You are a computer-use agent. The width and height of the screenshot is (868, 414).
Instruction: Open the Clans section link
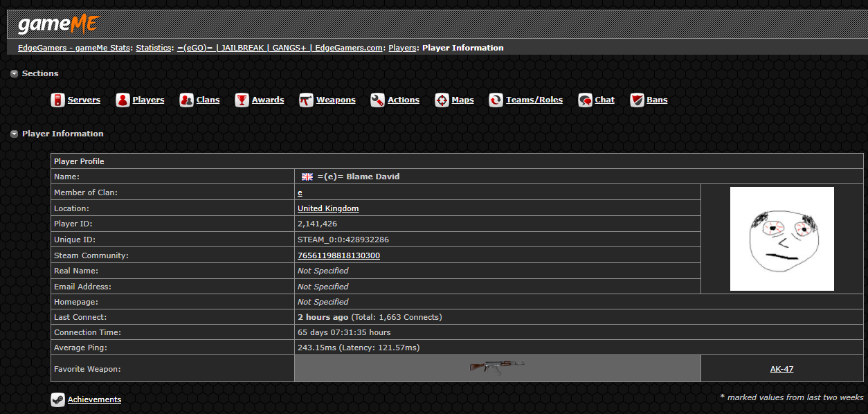click(208, 100)
